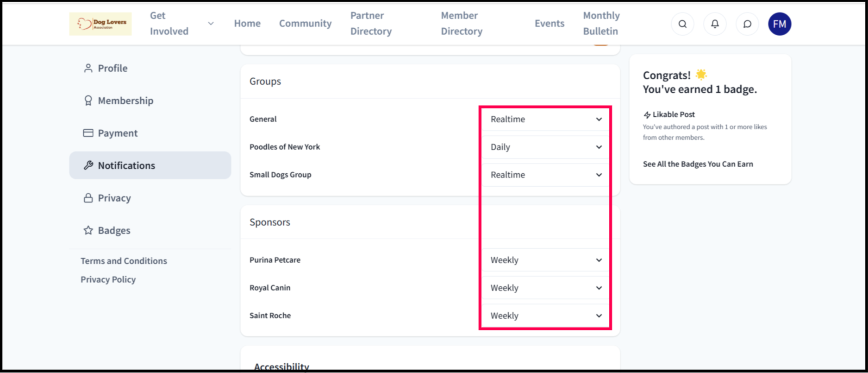Click the Likable Post lightning icon
868x373 pixels.
pyautogui.click(x=647, y=114)
